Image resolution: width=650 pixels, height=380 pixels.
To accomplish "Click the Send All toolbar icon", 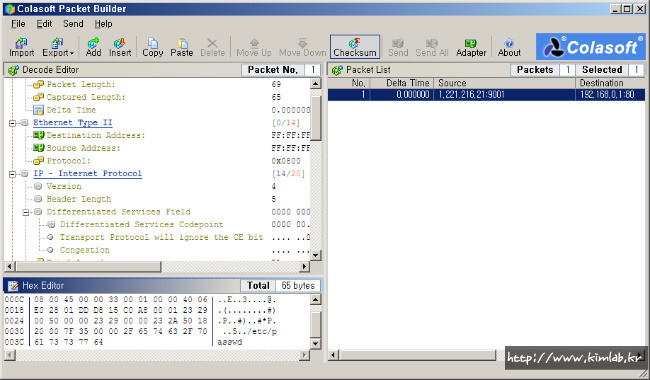I will [x=432, y=46].
